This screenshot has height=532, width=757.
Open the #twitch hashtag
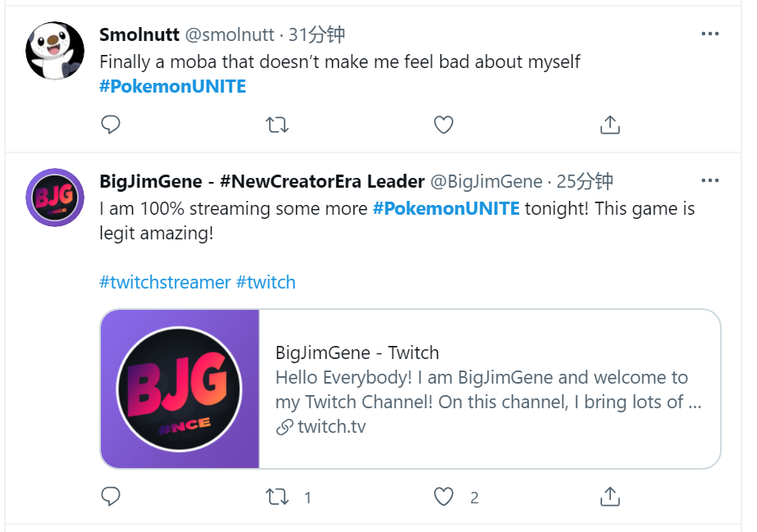click(x=266, y=282)
